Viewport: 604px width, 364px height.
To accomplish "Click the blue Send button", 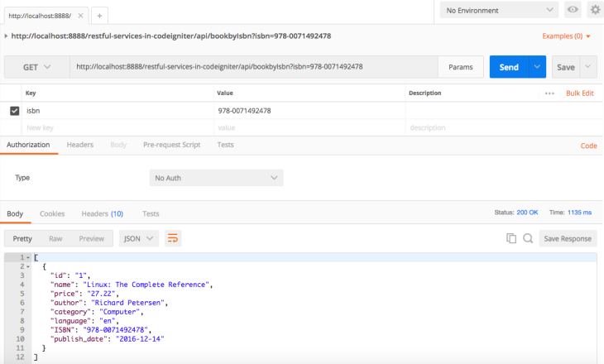I will 509,67.
